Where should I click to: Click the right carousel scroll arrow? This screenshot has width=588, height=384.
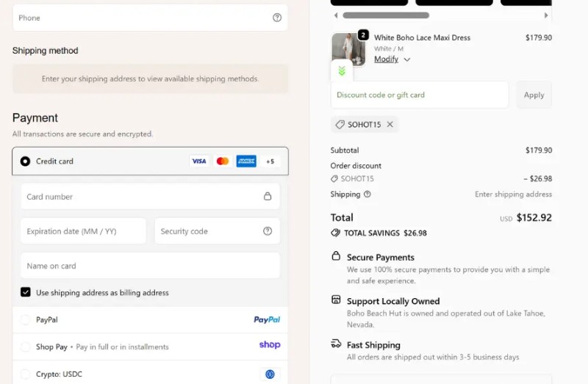pyautogui.click(x=546, y=15)
